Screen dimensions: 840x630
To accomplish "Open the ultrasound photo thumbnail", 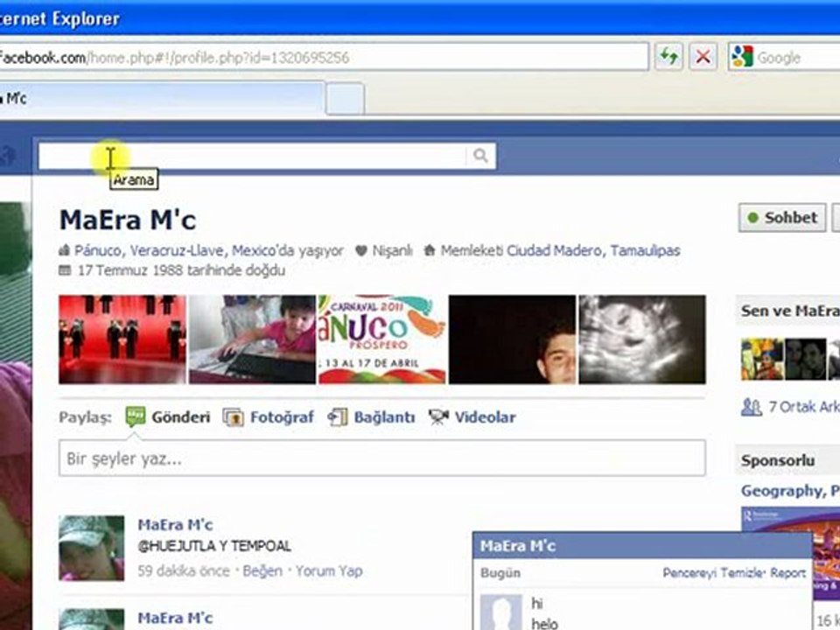I will [642, 339].
